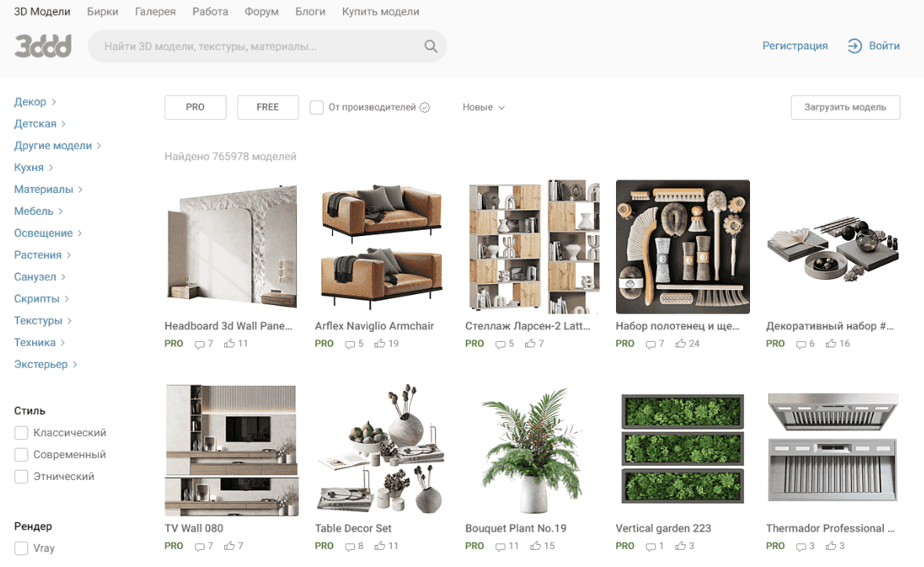Image resolution: width=924 pixels, height=567 pixels.
Task: Tick the Vray render checkbox
Action: point(21,548)
